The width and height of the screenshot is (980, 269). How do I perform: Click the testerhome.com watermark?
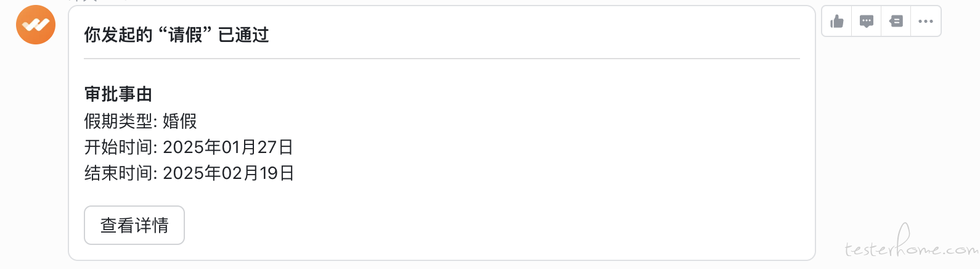(911, 244)
